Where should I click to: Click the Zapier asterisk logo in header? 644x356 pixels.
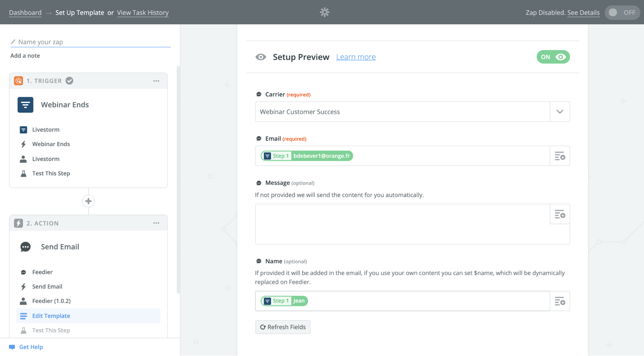324,12
